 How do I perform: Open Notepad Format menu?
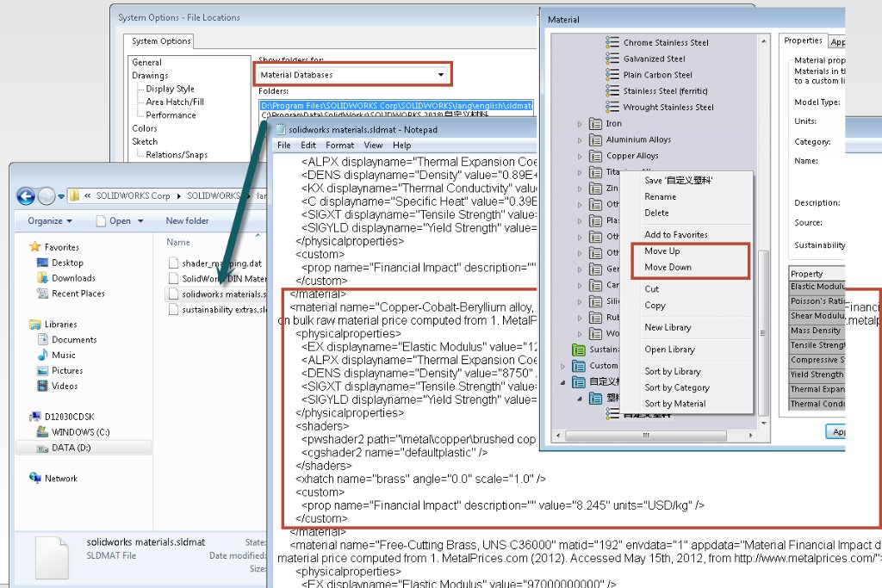click(339, 145)
